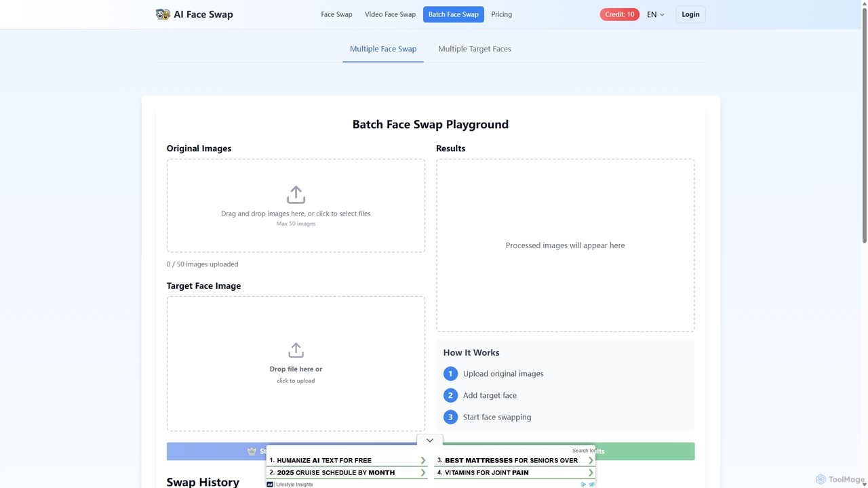Click the AI Face Swap logo icon
868x488 pixels.
click(163, 14)
